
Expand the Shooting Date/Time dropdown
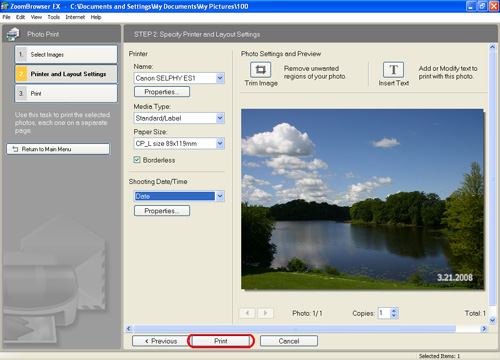(220, 196)
